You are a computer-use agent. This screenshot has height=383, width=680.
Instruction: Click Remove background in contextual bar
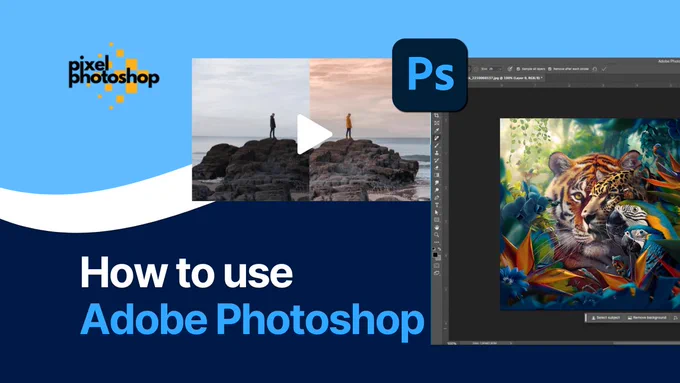point(647,318)
